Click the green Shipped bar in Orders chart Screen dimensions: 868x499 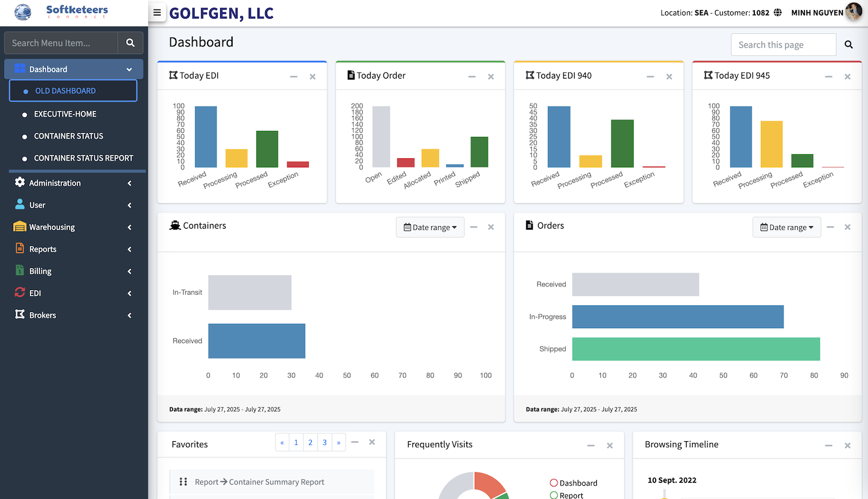[695, 349]
